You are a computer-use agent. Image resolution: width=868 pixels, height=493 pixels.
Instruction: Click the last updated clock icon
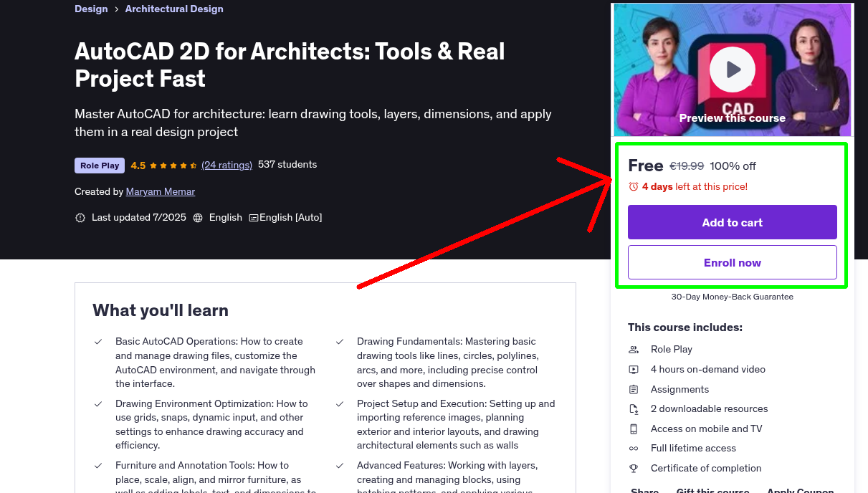click(x=80, y=217)
